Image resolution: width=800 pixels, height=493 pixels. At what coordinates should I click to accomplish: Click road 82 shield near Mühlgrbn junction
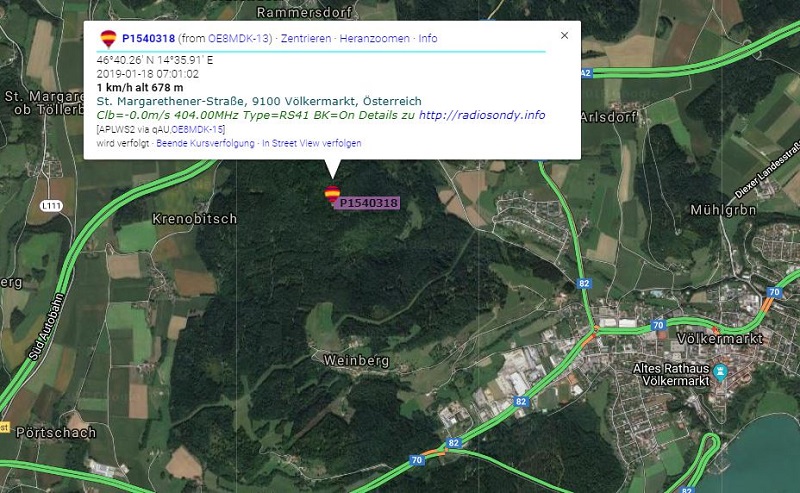(x=584, y=283)
